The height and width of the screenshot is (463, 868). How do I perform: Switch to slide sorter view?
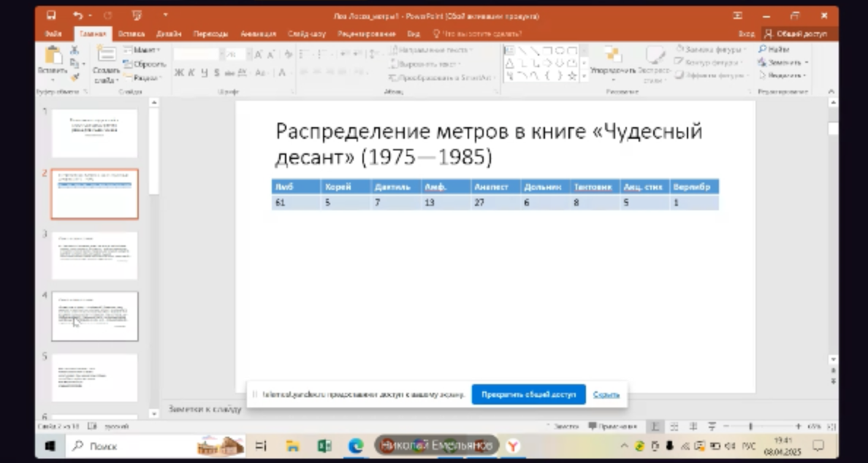point(674,426)
